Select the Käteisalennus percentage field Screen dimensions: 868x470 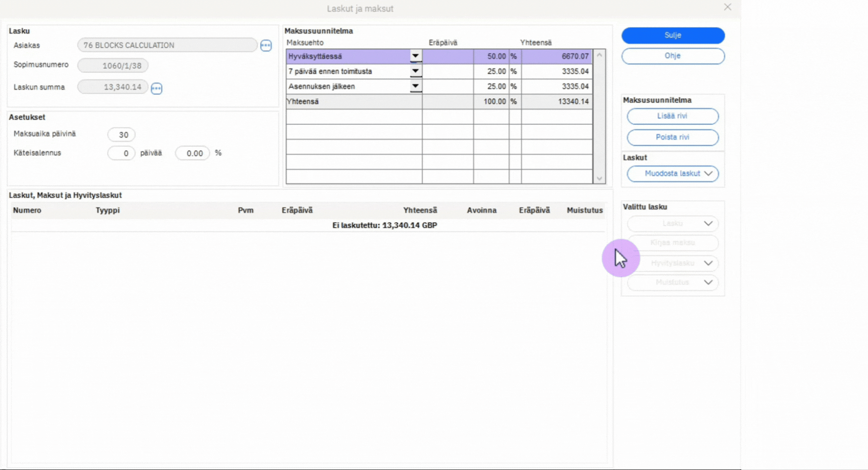point(192,153)
